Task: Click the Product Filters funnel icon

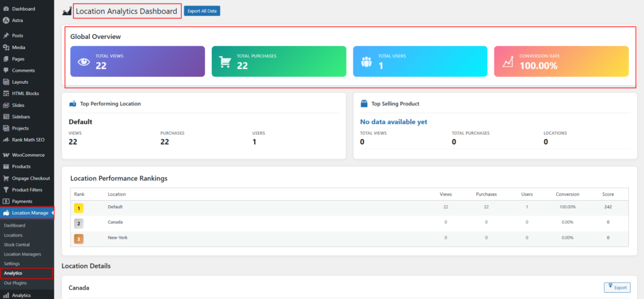Action: click(x=6, y=189)
